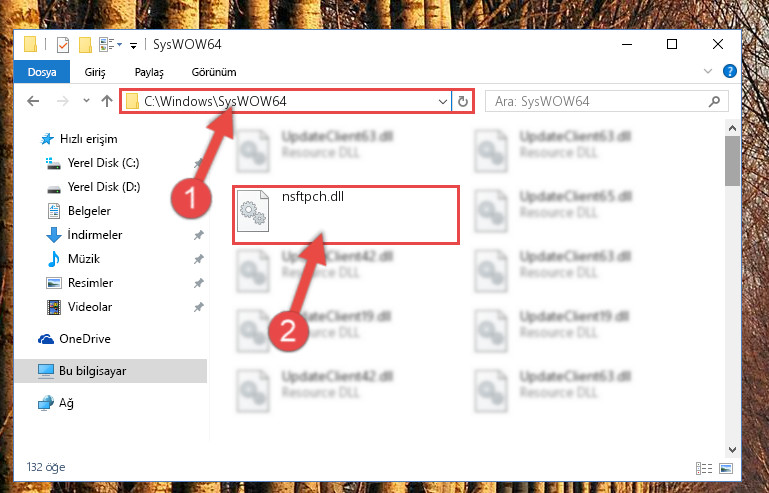Open İndirmeler in the navigation pane
The height and width of the screenshot is (493, 769).
coord(94,235)
